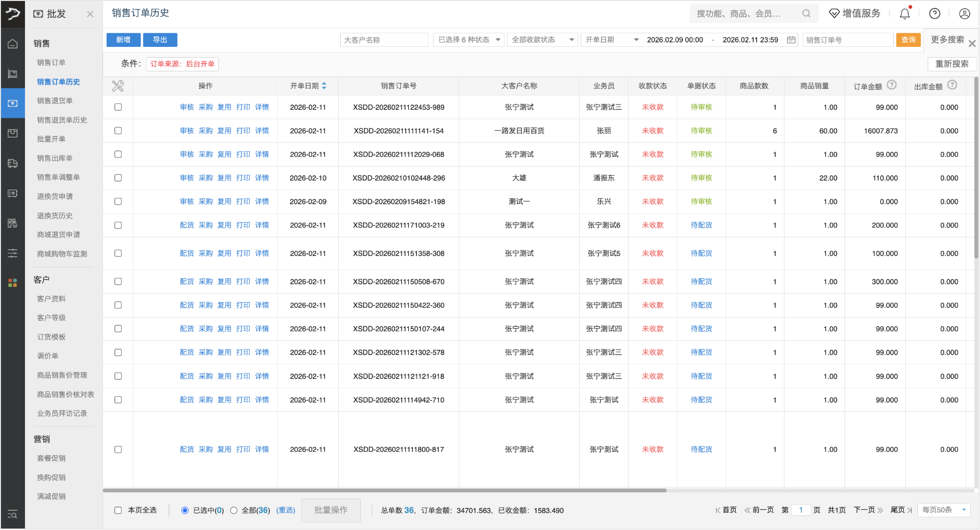Open the user account avatar icon
Image resolution: width=980 pixels, height=530 pixels.
(964, 14)
